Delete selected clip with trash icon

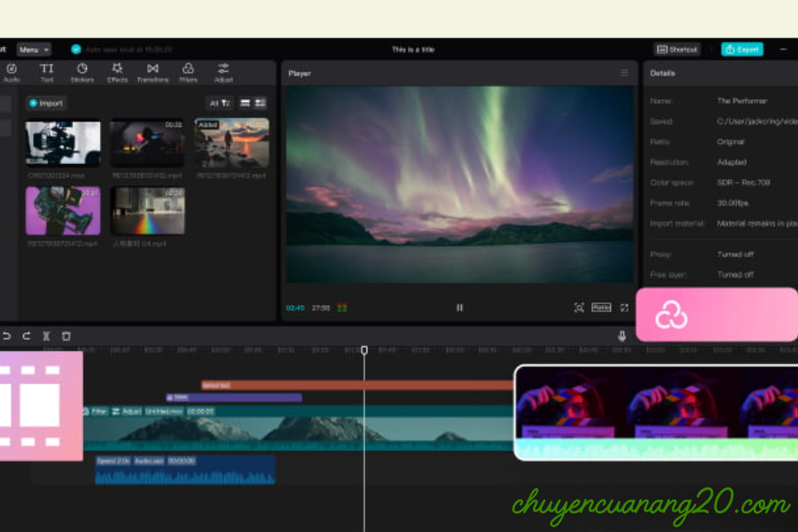pos(66,336)
